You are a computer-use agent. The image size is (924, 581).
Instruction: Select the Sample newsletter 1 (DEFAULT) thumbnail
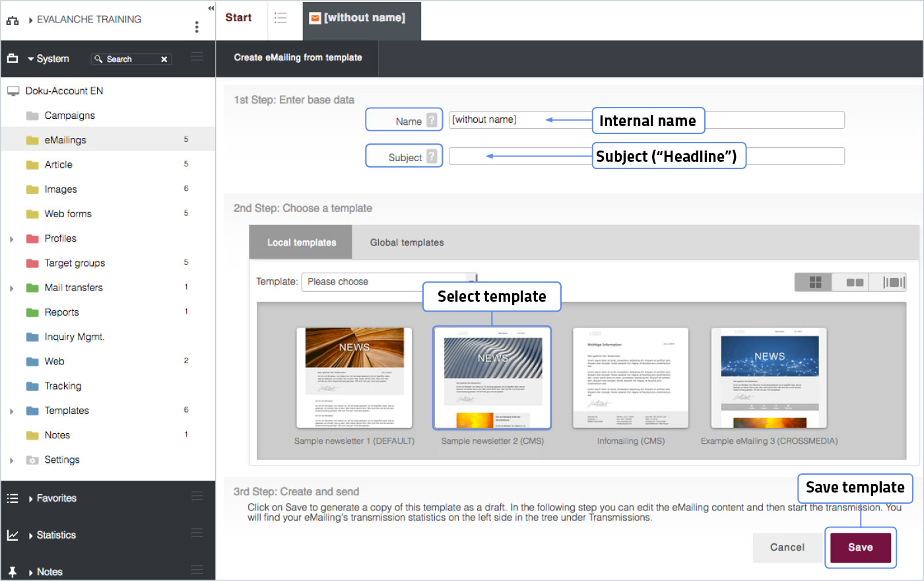354,378
